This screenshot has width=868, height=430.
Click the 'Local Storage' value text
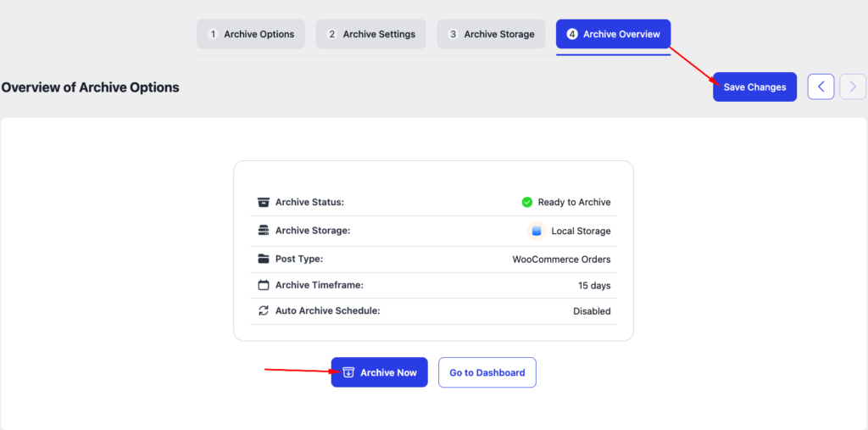581,231
